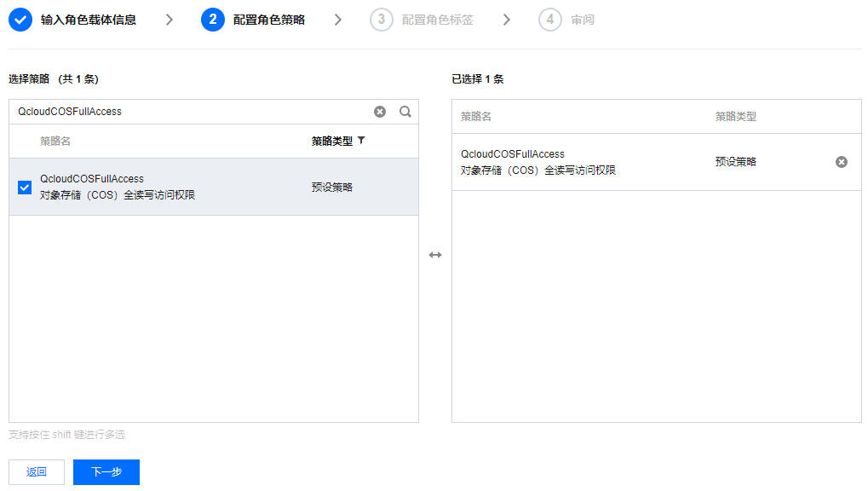The width and height of the screenshot is (868, 491).
Task: Click the 返回 button
Action: pos(37,472)
